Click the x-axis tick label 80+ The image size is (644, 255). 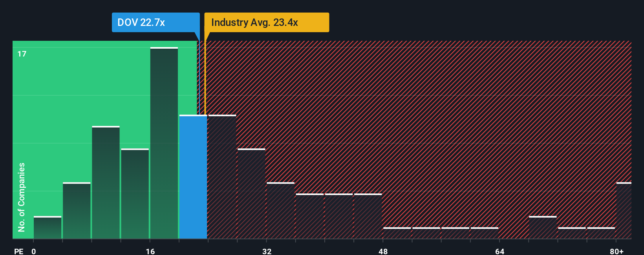pos(617,251)
